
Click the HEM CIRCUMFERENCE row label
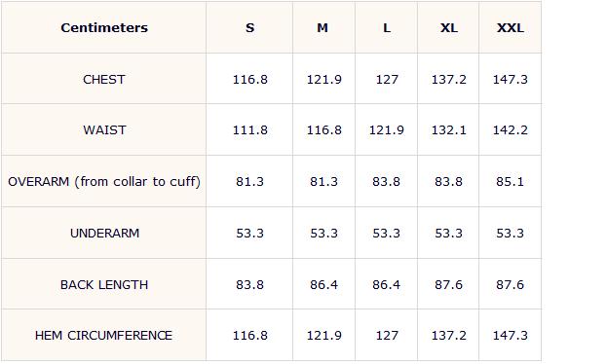tap(103, 336)
